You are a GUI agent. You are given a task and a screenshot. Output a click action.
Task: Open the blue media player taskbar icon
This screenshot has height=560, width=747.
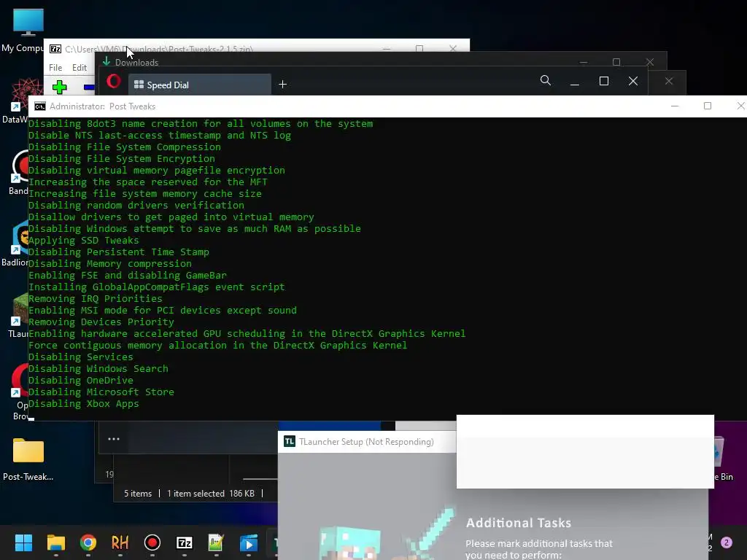click(x=248, y=542)
